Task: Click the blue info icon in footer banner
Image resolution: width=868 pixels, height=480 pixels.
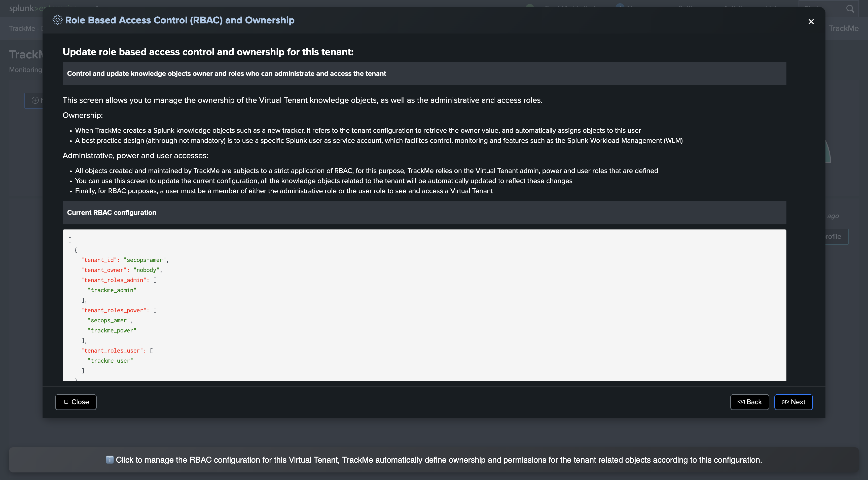Action: pos(110,460)
